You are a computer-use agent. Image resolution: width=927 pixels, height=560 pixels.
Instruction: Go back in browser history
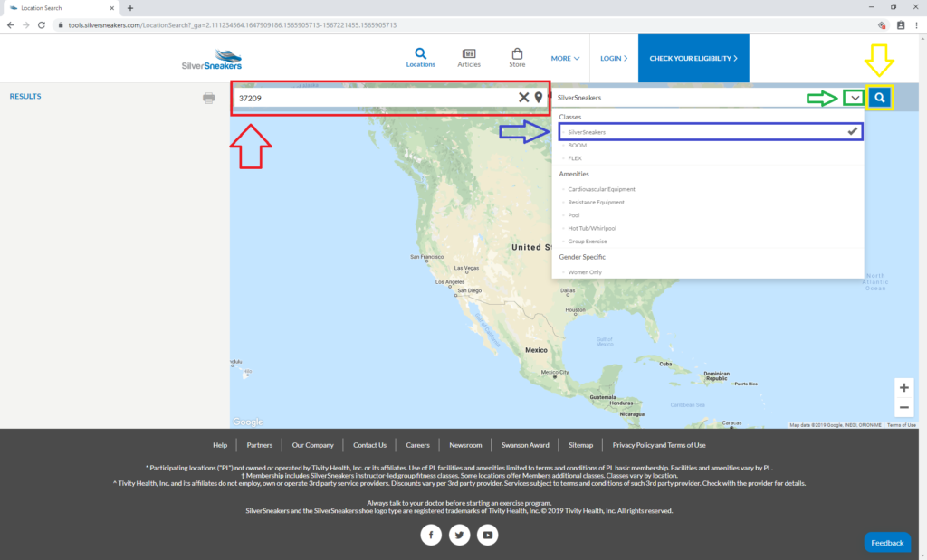click(11, 25)
